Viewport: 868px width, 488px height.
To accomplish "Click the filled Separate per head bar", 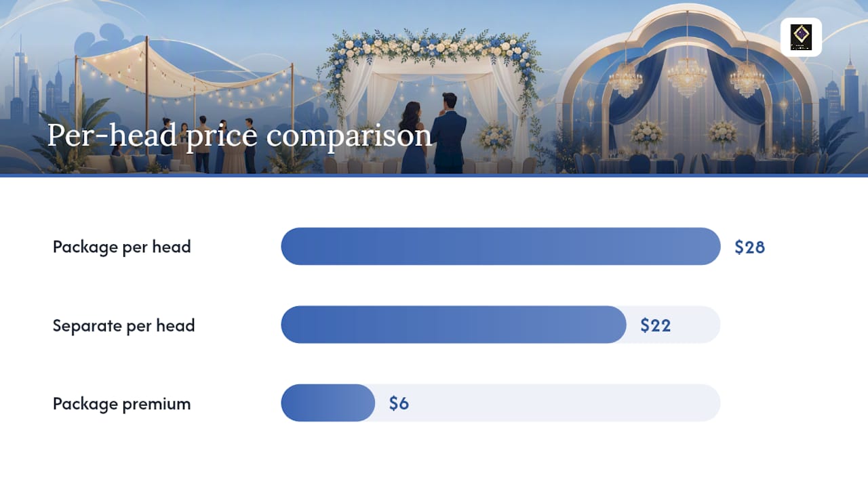I will coord(454,325).
